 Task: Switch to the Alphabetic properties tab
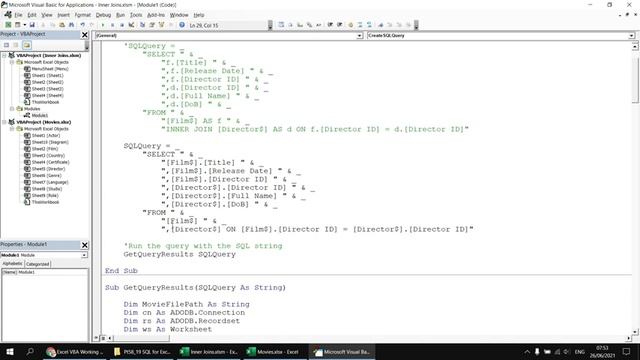12,264
